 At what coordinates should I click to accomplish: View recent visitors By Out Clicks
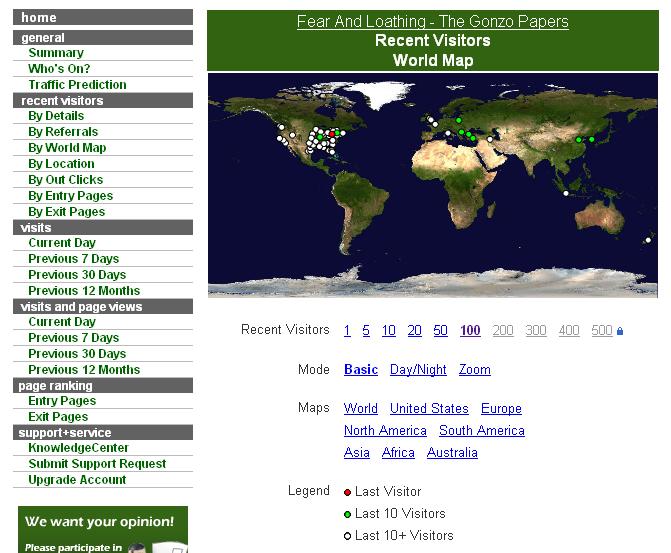pyautogui.click(x=65, y=179)
